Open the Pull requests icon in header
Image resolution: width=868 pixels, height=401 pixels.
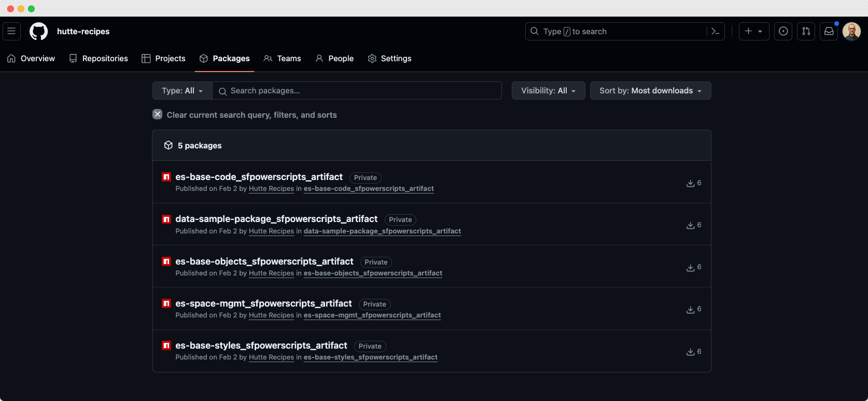[806, 31]
